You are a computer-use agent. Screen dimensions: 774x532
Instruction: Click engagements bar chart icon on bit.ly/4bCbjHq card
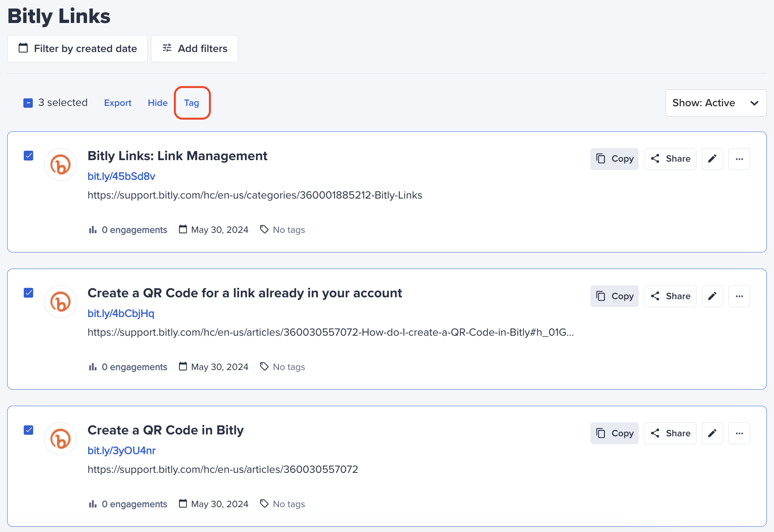click(x=93, y=367)
